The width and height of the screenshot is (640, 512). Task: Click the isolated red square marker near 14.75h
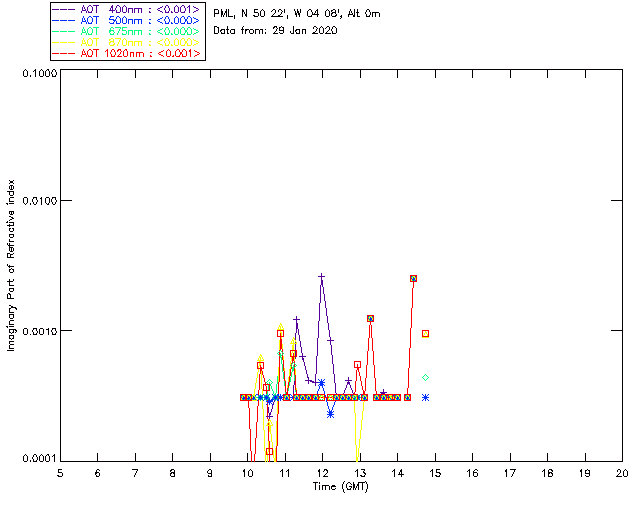(x=425, y=334)
